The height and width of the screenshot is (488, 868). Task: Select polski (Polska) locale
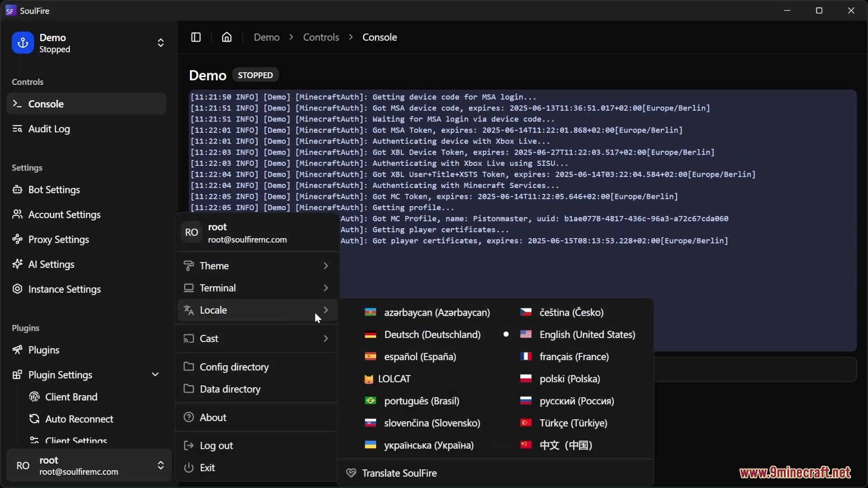[x=573, y=379]
